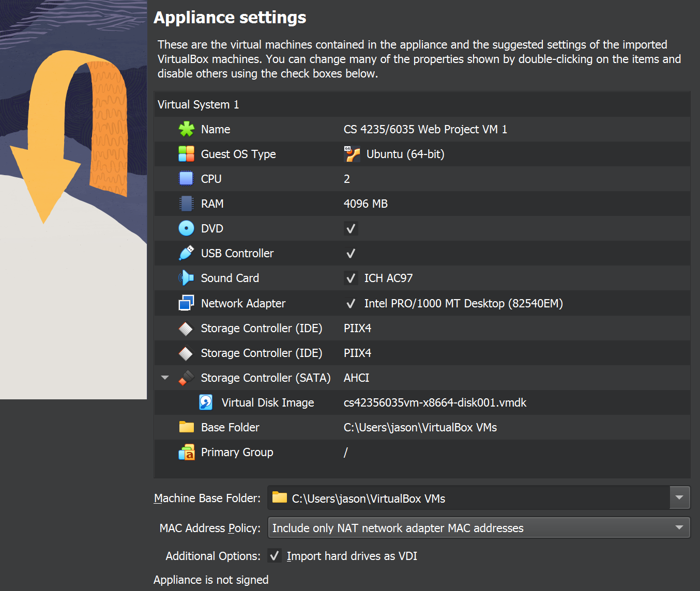
Task: Select the CPU count value 2
Action: 347,179
